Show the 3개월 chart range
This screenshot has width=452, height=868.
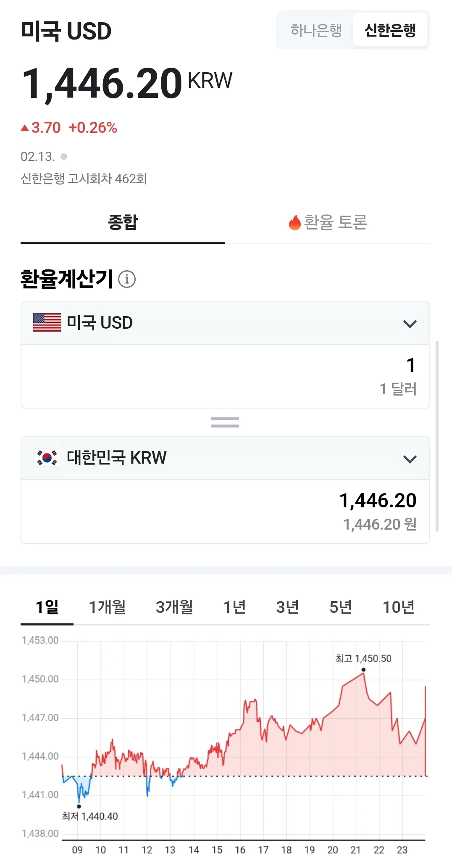174,607
